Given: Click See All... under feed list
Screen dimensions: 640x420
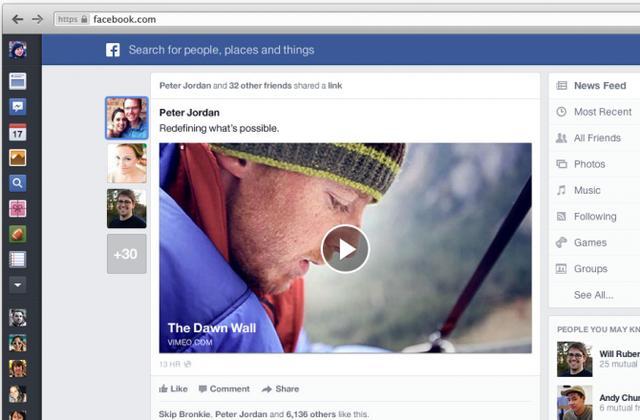Looking at the screenshot, I should pyautogui.click(x=593, y=295).
